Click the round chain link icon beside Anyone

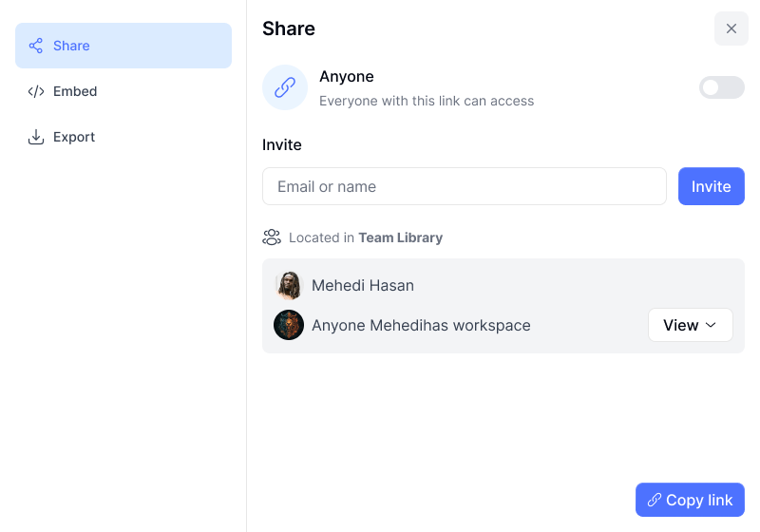pos(285,87)
